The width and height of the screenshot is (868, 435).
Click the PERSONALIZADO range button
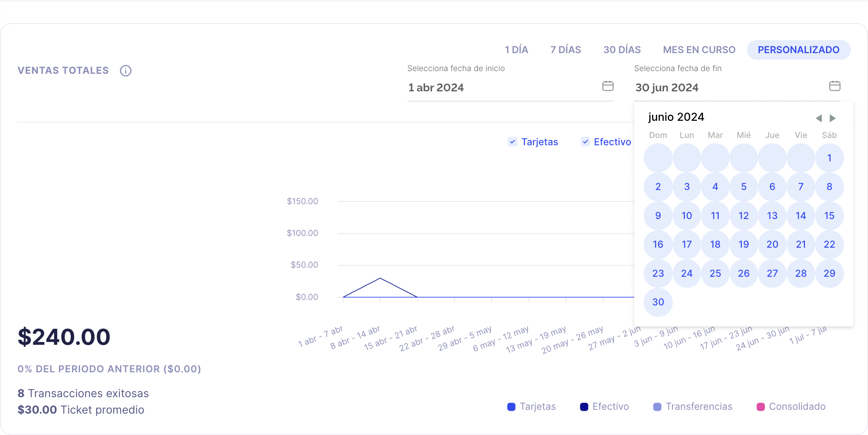798,50
